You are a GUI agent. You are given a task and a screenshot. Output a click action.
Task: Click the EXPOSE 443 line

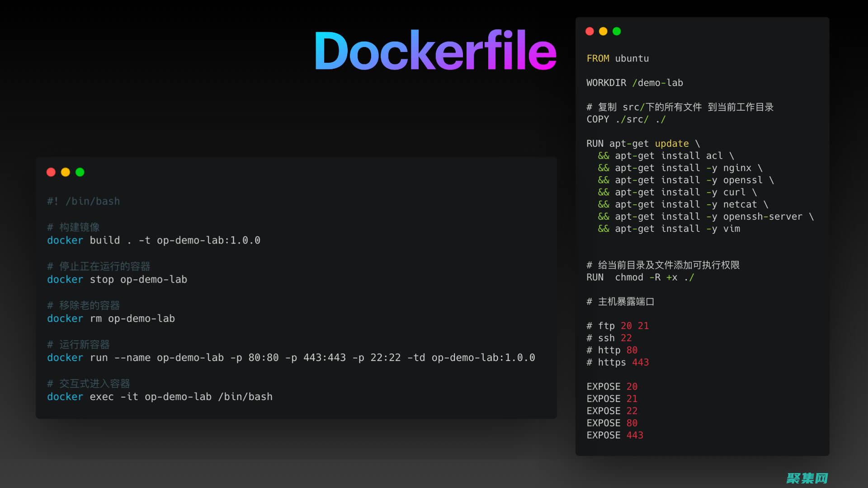click(614, 435)
